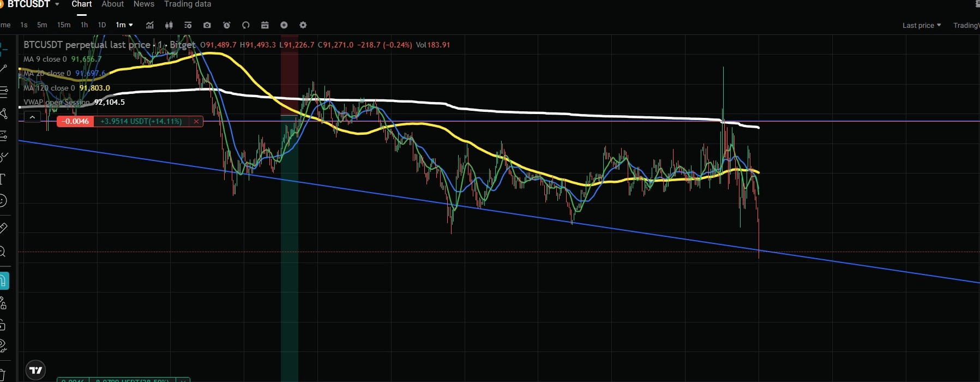Click the TradingView logo badge

point(35,370)
